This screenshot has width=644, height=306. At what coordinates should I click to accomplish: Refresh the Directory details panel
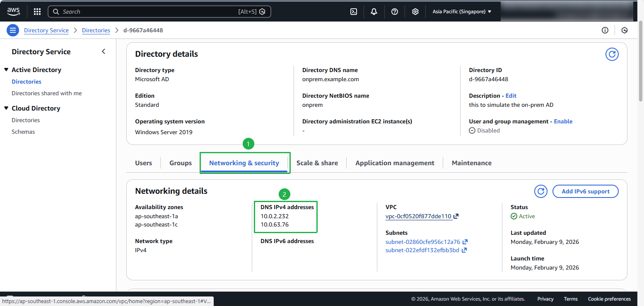612,54
